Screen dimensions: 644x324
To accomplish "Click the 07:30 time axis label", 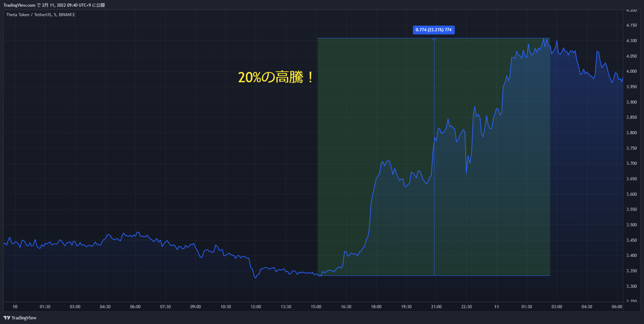I will click(x=165, y=307).
